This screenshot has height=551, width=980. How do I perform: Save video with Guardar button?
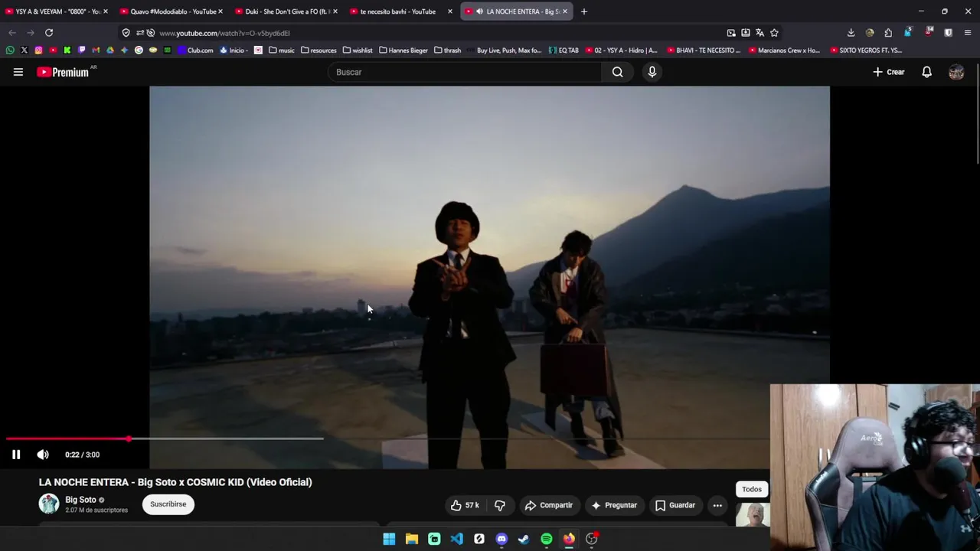coord(675,505)
